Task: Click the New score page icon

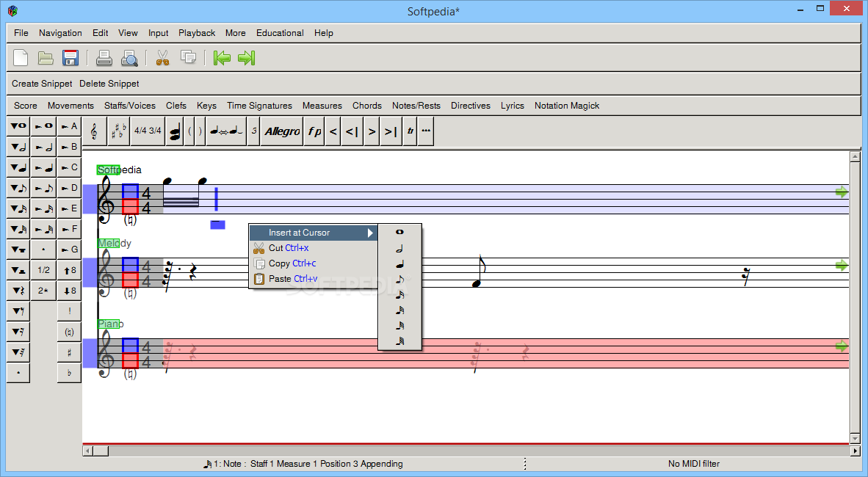Action: [x=21, y=57]
